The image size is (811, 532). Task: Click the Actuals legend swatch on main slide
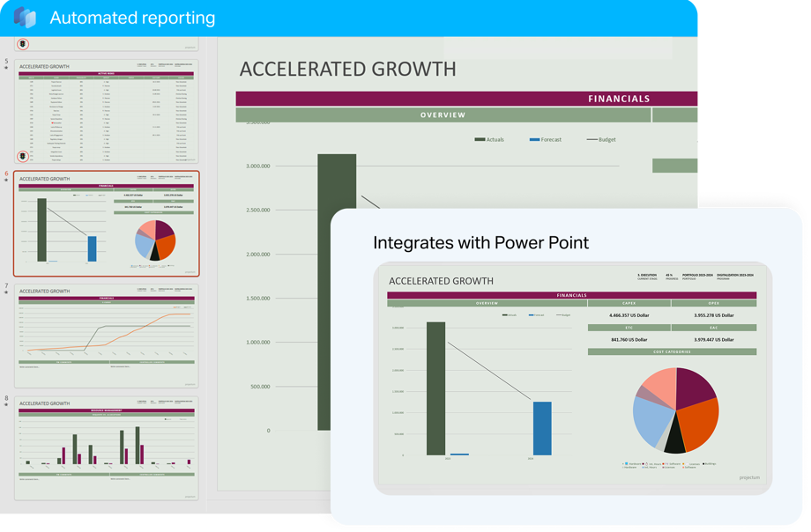coord(480,139)
